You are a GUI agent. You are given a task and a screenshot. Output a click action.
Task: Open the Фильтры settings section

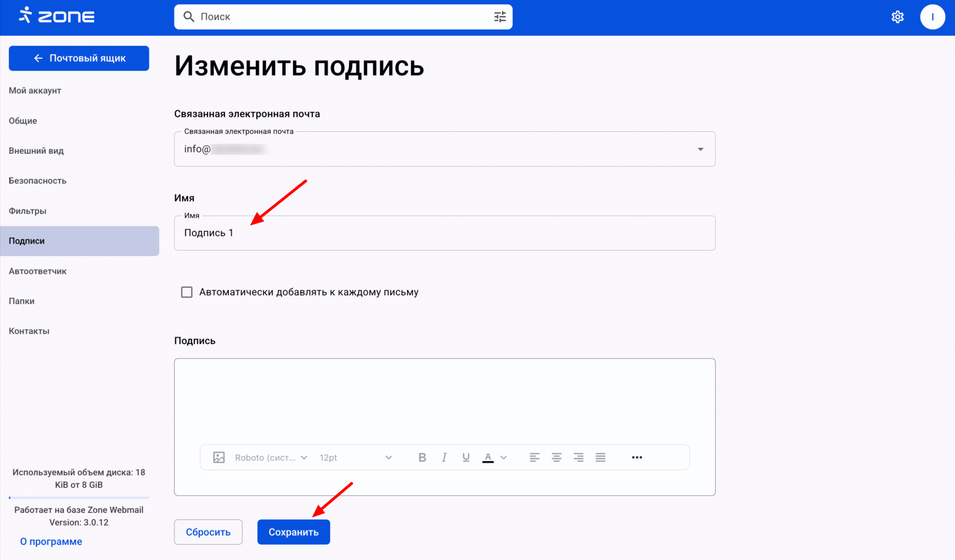(x=28, y=211)
